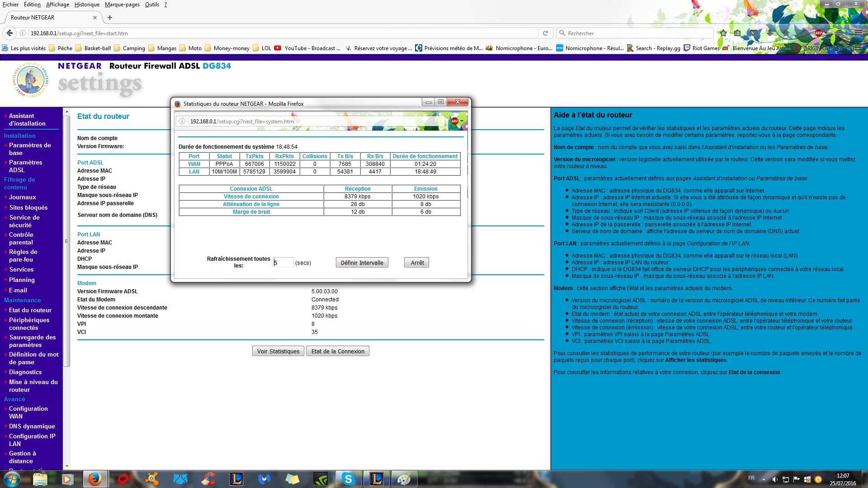Open the Pocket icon in toolbar
This screenshot has width=868, height=488.
tap(754, 33)
